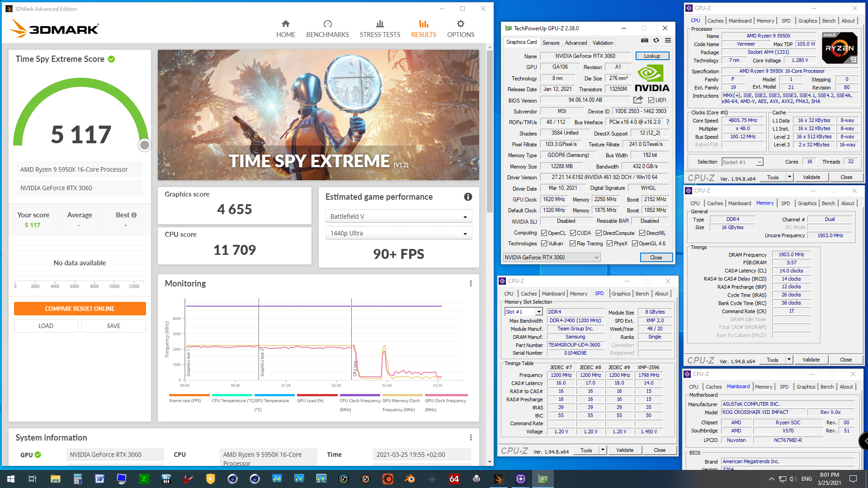The image size is (868, 488).
Task: Open CPU-Z Socket #1 selection dropdown
Action: pos(742,162)
